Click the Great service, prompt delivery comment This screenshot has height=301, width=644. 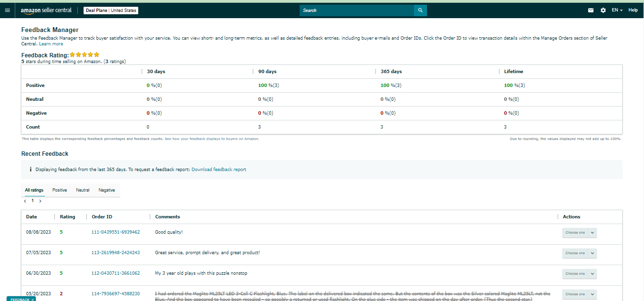coord(208,253)
